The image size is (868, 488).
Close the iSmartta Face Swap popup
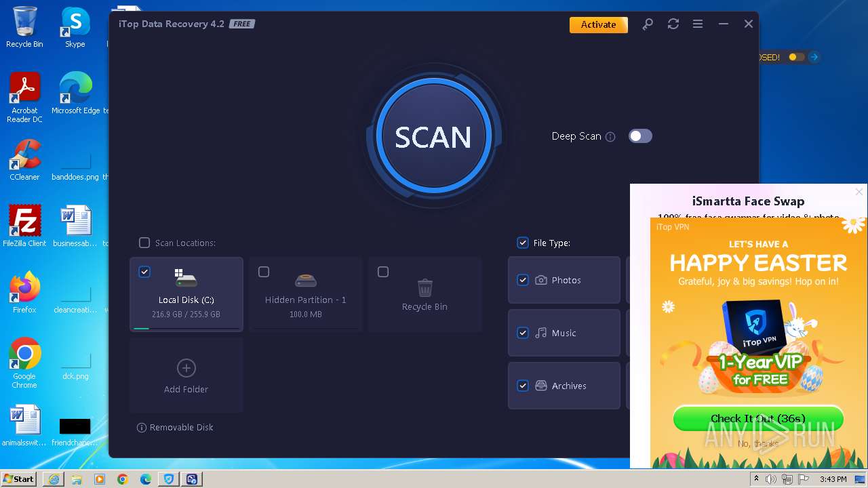[x=859, y=192]
